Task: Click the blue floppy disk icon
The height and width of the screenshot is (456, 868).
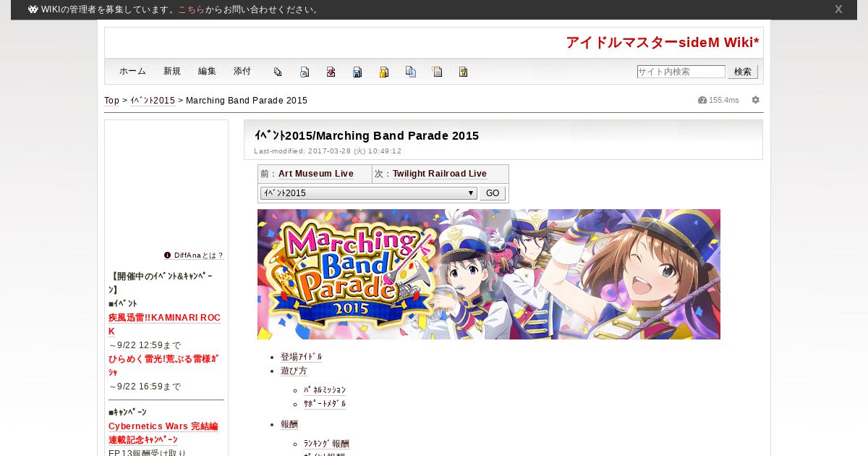Action: (x=357, y=72)
